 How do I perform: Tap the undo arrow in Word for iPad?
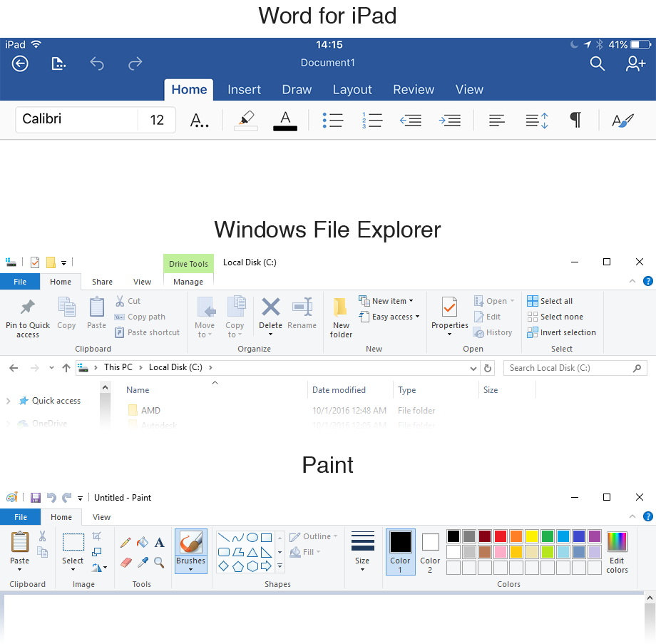coord(97,64)
